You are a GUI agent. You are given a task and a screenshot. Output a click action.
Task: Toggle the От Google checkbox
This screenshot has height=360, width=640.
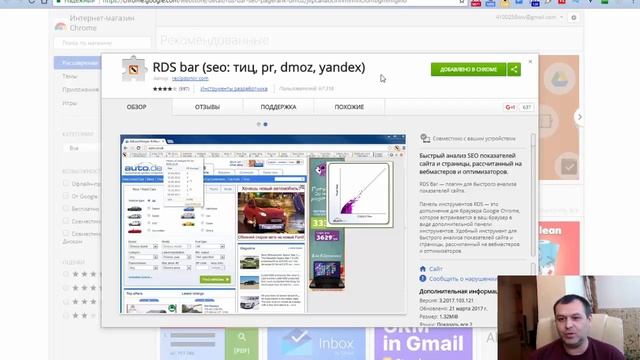click(66, 196)
